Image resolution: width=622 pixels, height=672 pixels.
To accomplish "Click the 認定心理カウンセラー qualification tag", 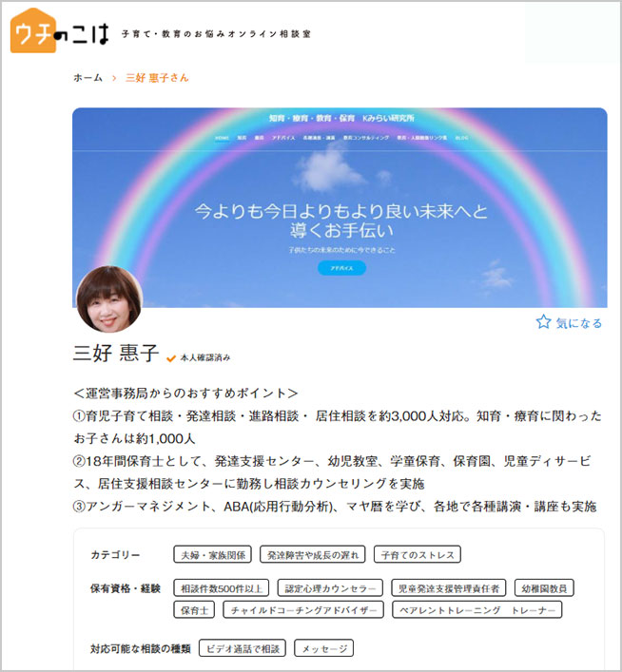I will click(x=330, y=588).
